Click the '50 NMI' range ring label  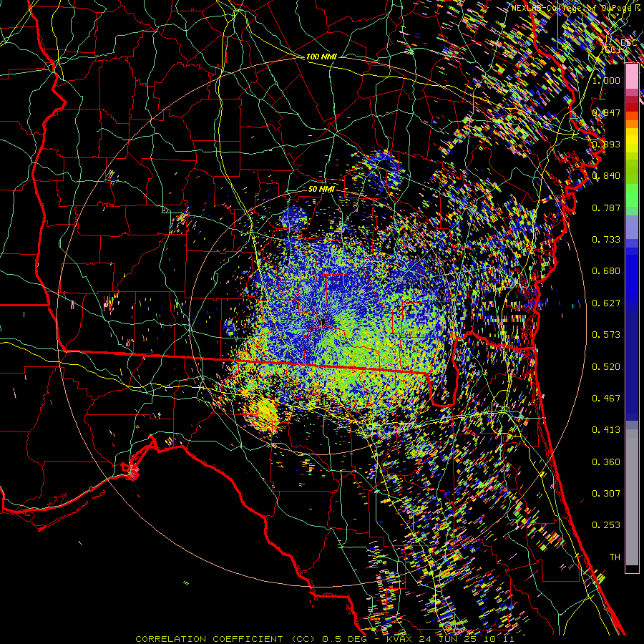[321, 189]
